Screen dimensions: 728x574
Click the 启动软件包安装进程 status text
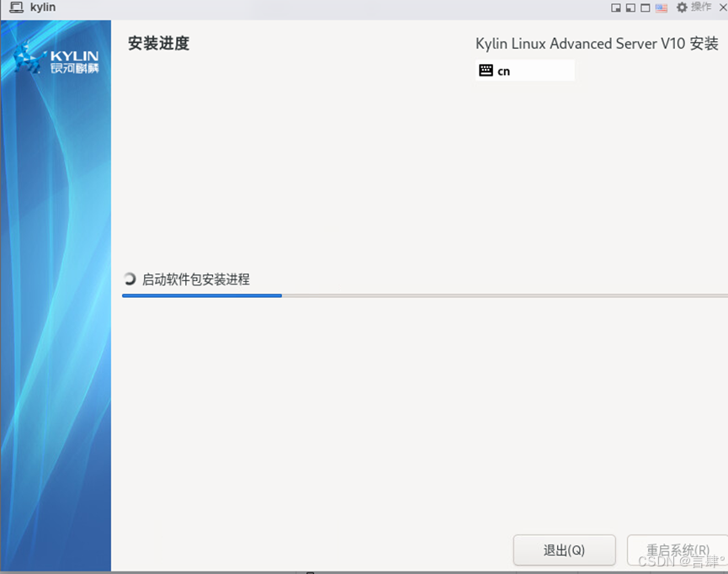point(195,279)
